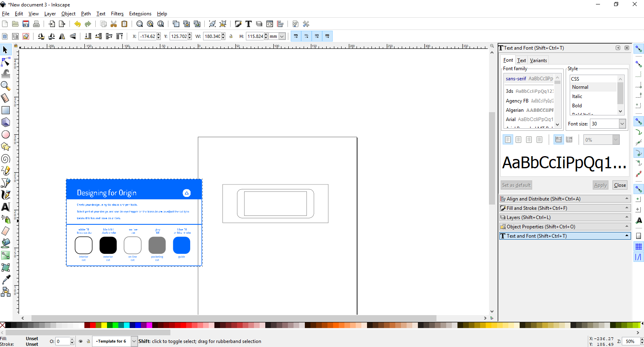Click the Save document icon
The width and height of the screenshot is (644, 347).
[26, 24]
